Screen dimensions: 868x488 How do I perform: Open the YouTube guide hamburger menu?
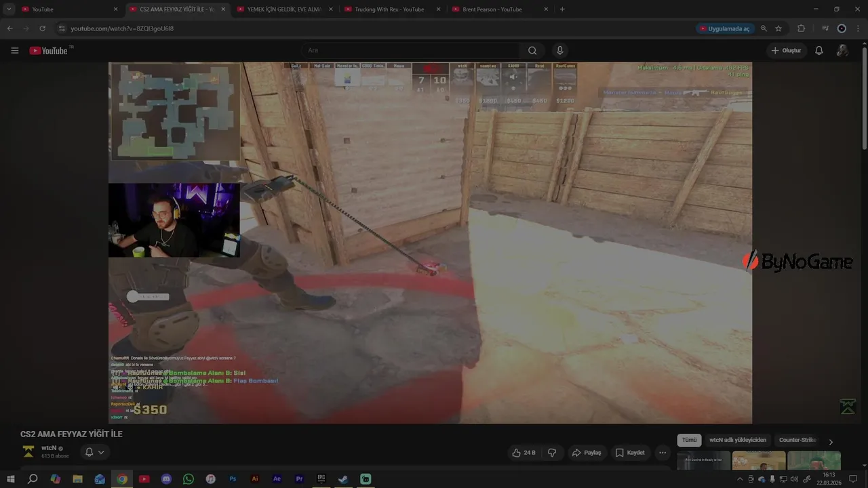[14, 50]
